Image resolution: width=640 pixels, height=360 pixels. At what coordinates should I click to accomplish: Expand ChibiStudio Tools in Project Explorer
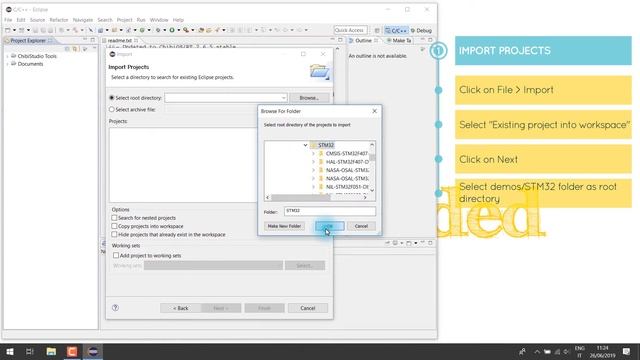pos(7,56)
